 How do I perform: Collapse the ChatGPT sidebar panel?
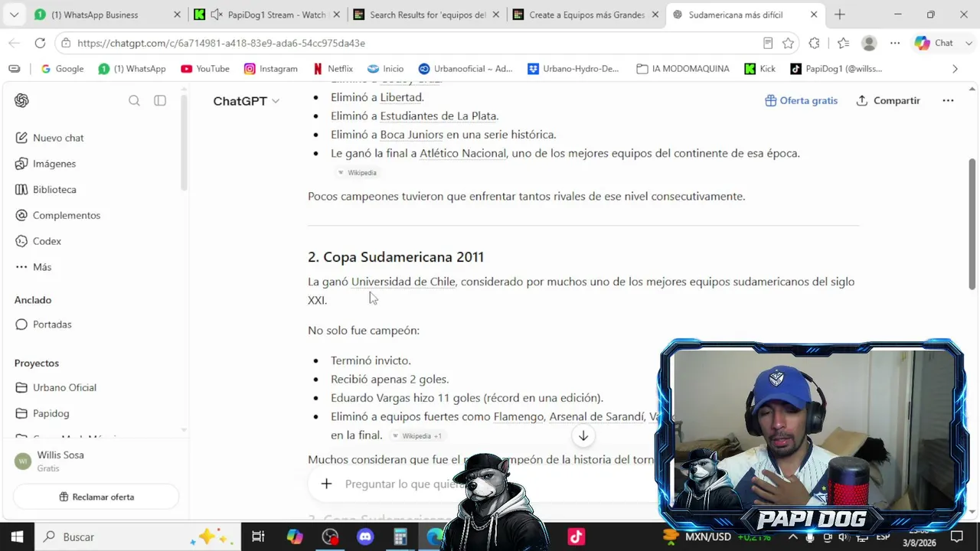click(160, 100)
